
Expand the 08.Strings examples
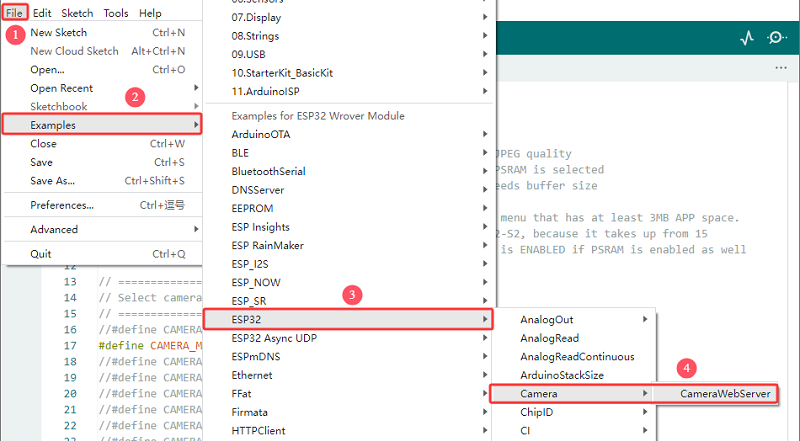pyautogui.click(x=349, y=36)
